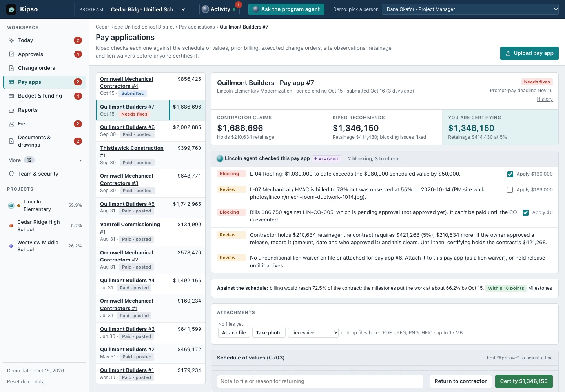The height and width of the screenshot is (392, 565).
Task: Check the Apply $189,000 checkbox
Action: point(510,190)
